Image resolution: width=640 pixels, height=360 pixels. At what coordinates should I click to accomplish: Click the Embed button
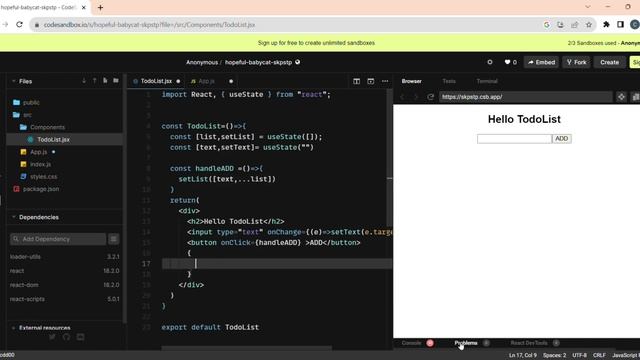541,62
